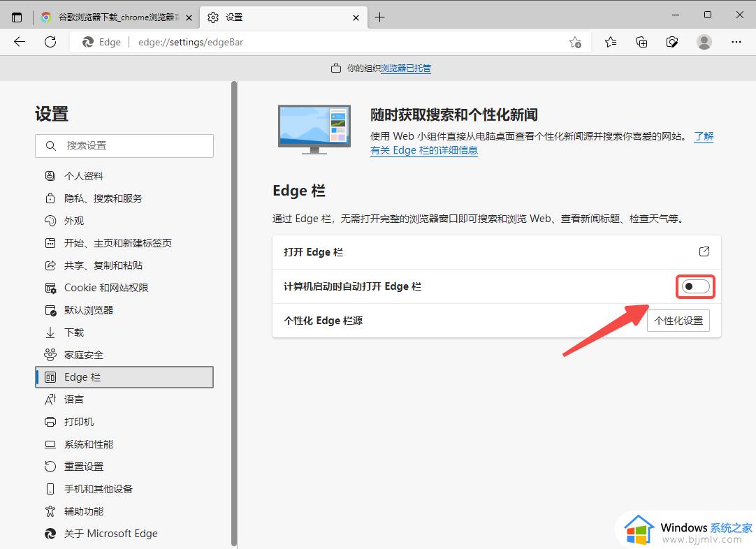Open 关于 Microsoft Edge section
Viewport: 756px width, 549px height.
[x=124, y=534]
